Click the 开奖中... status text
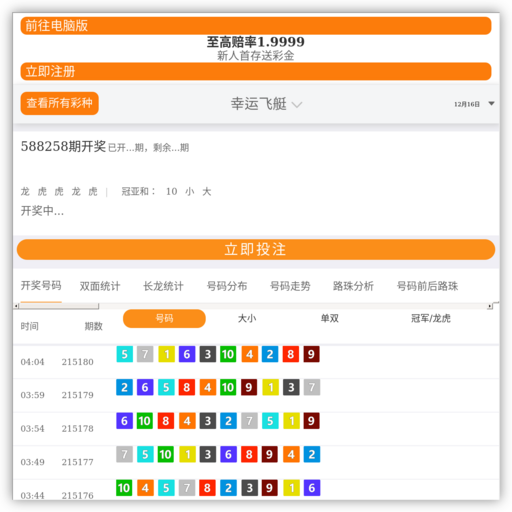512x512 pixels. 42,211
